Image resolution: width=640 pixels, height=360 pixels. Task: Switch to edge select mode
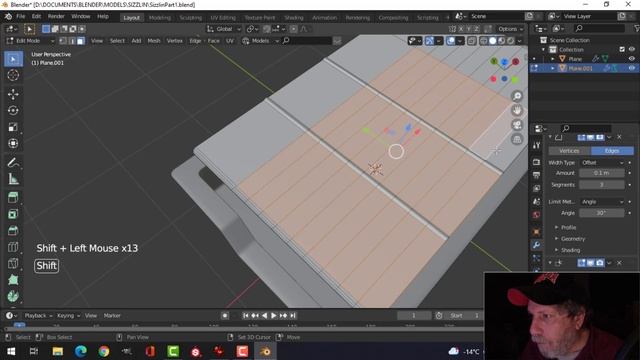72,41
